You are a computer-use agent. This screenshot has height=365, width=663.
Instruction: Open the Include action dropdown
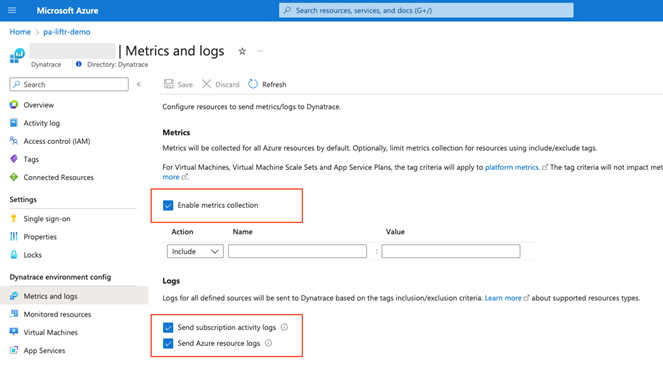coord(195,251)
